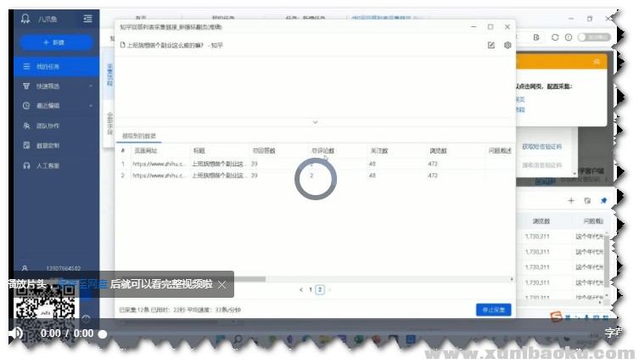
Task: Click the blue 新建 button
Action: (56, 42)
